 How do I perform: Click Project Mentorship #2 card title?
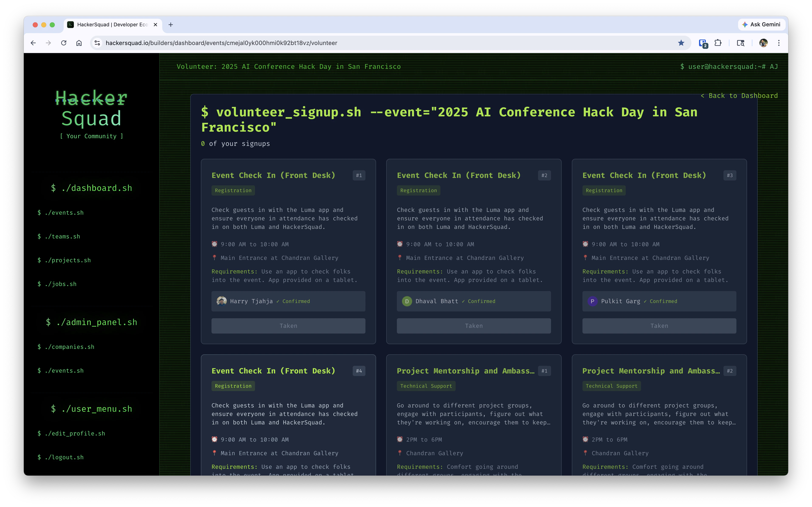(651, 371)
